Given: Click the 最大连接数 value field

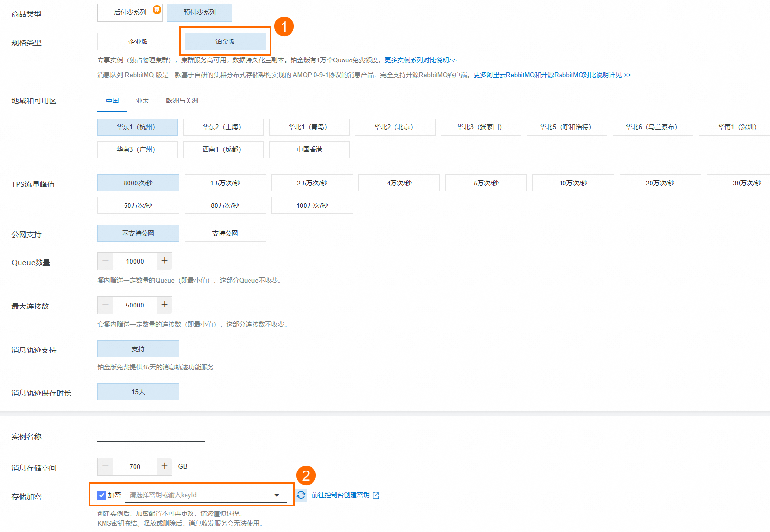Looking at the screenshot, I should coord(135,305).
